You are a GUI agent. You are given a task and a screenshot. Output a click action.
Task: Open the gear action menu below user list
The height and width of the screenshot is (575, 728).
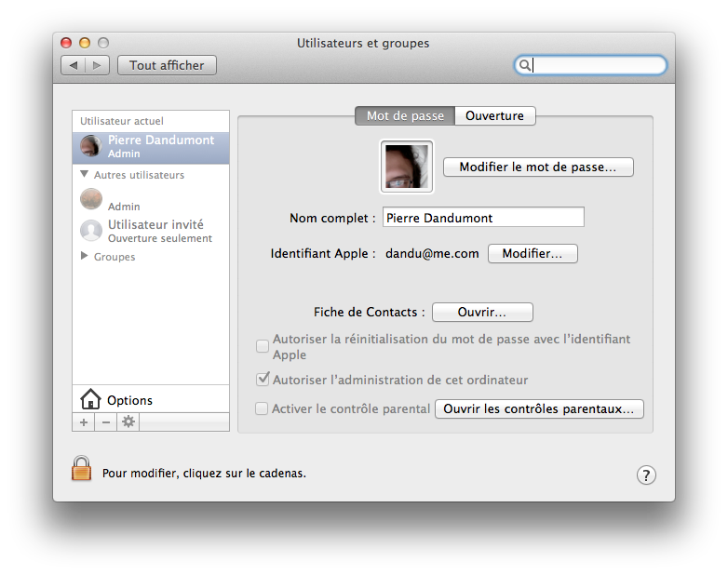pyautogui.click(x=128, y=422)
